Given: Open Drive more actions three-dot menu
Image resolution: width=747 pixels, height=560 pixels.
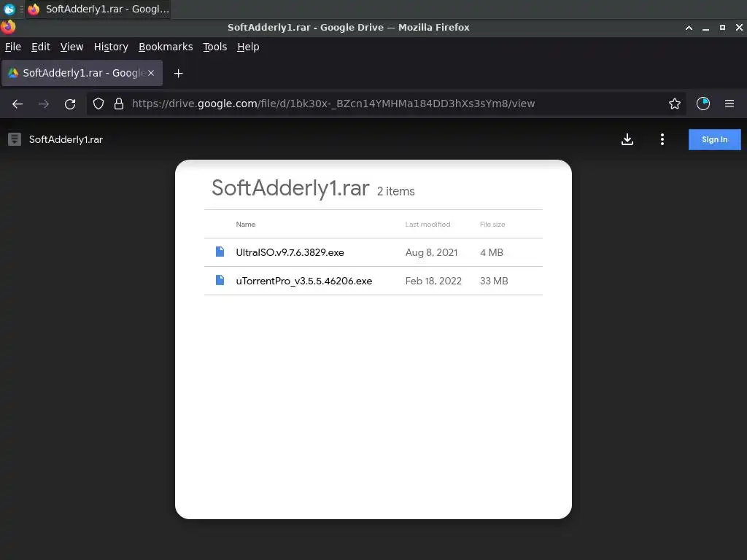Looking at the screenshot, I should click(662, 139).
